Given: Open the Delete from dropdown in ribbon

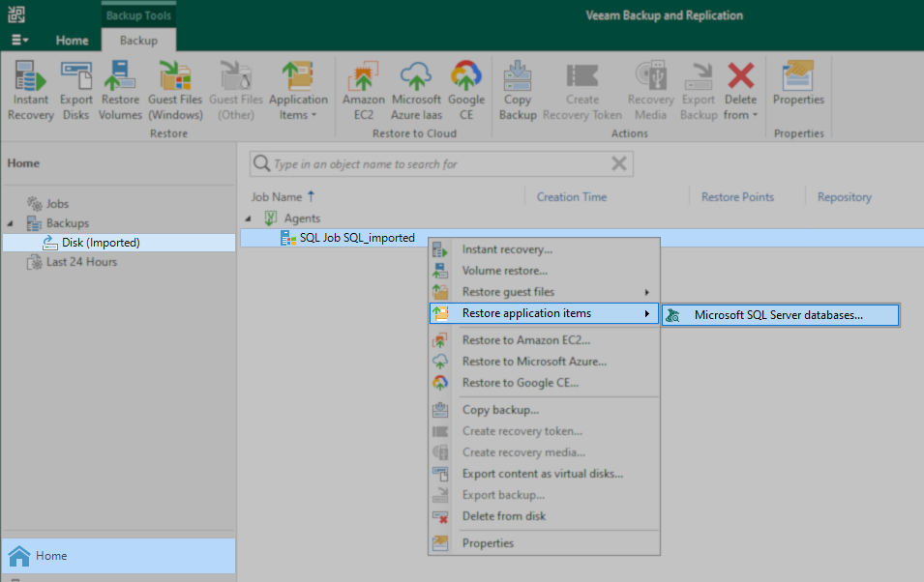Looking at the screenshot, I should pos(740,91).
